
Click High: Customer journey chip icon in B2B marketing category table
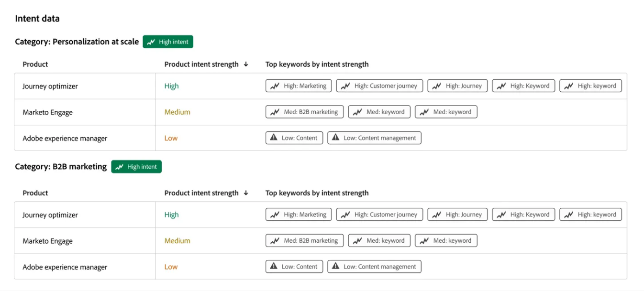point(345,215)
